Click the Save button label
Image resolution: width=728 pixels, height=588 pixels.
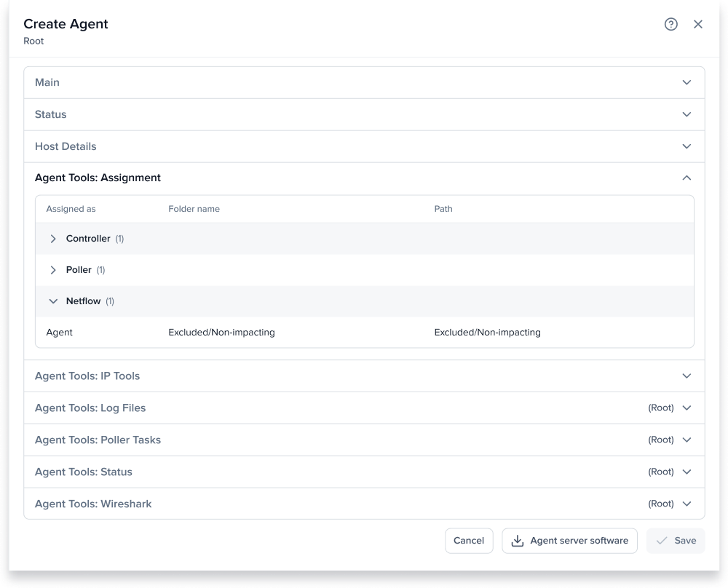685,541
